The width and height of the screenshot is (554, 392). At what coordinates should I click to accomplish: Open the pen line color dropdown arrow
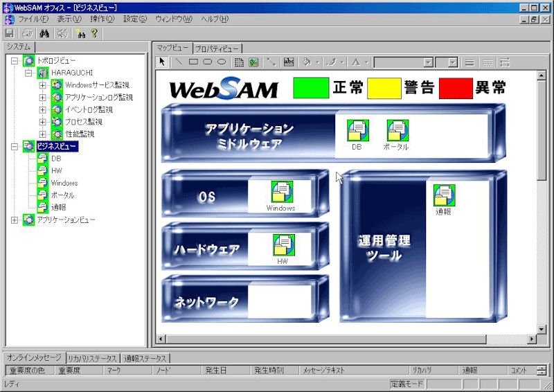[341, 62]
